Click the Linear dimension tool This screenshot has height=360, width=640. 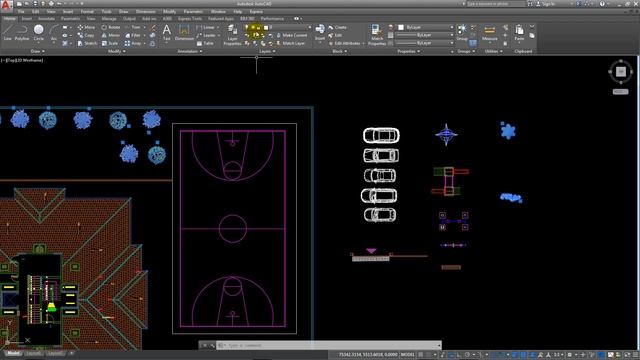[x=206, y=27]
